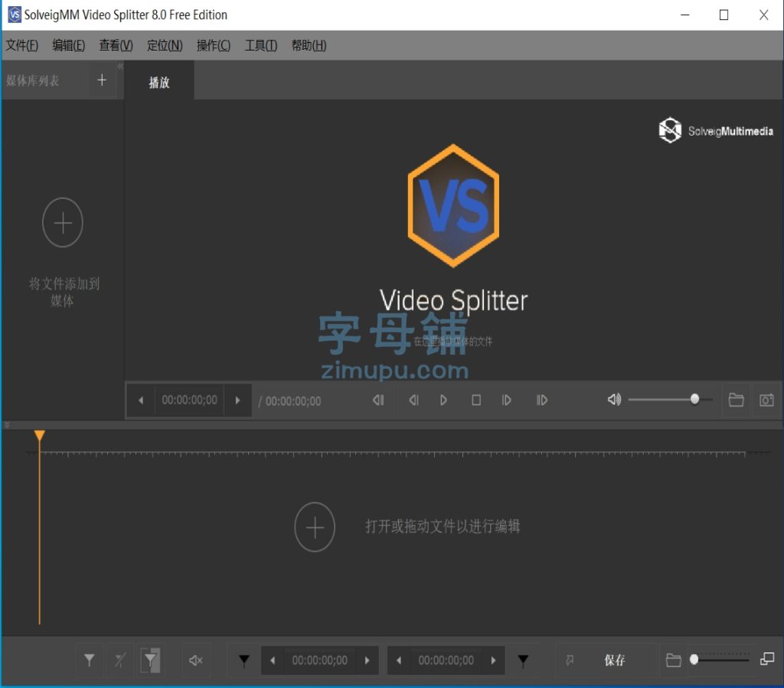
Task: Step forward one frame
Action: pyautogui.click(x=507, y=400)
